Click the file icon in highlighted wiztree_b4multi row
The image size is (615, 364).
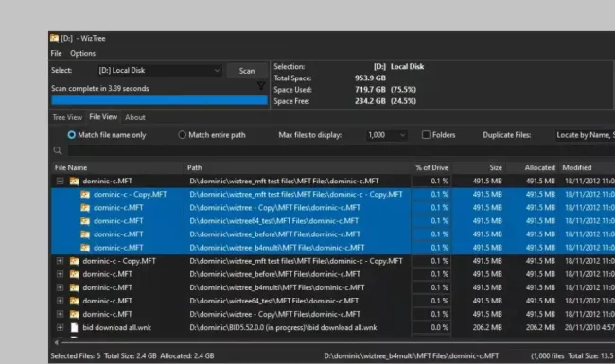pyautogui.click(x=85, y=248)
